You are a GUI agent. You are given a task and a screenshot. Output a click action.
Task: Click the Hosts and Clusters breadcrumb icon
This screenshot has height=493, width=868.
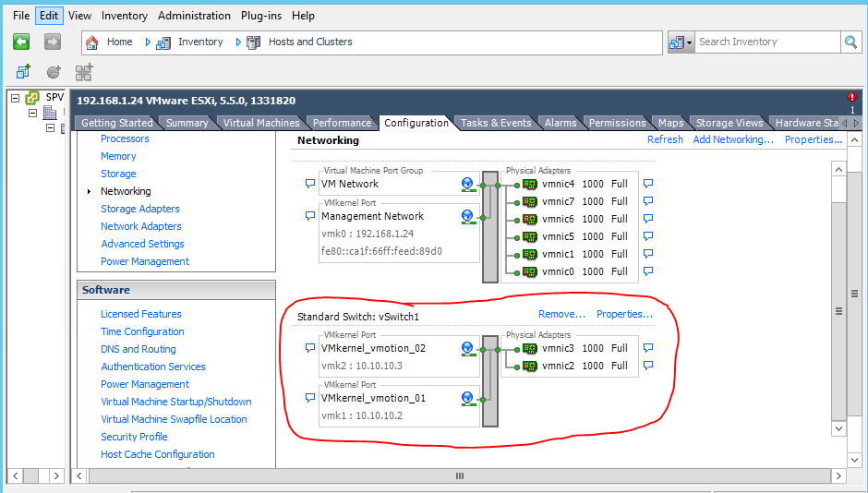254,42
